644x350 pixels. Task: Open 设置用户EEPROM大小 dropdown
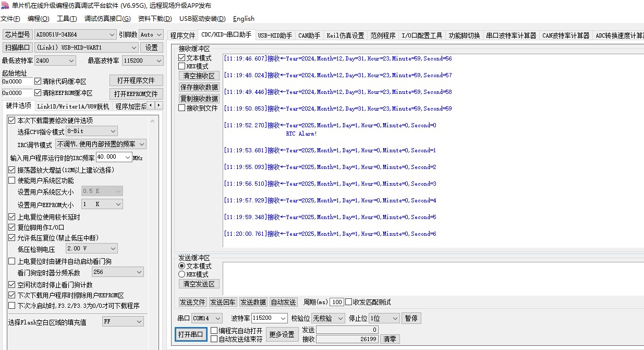point(102,204)
